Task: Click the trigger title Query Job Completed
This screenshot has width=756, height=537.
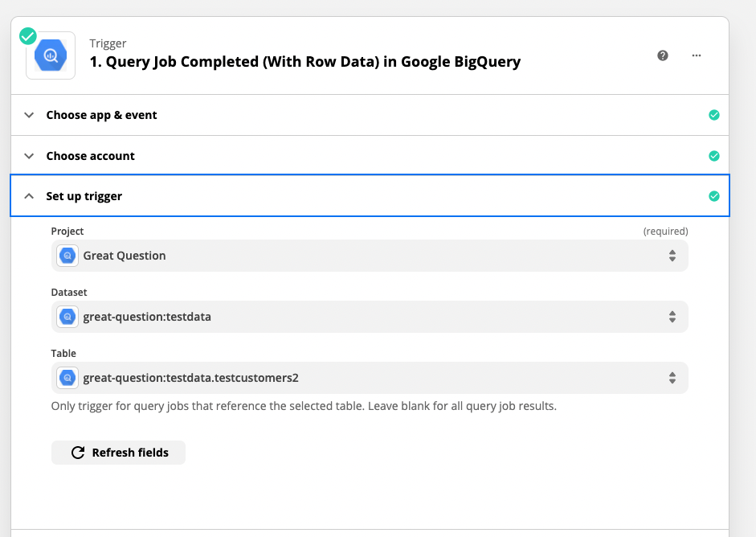Action: click(x=305, y=62)
